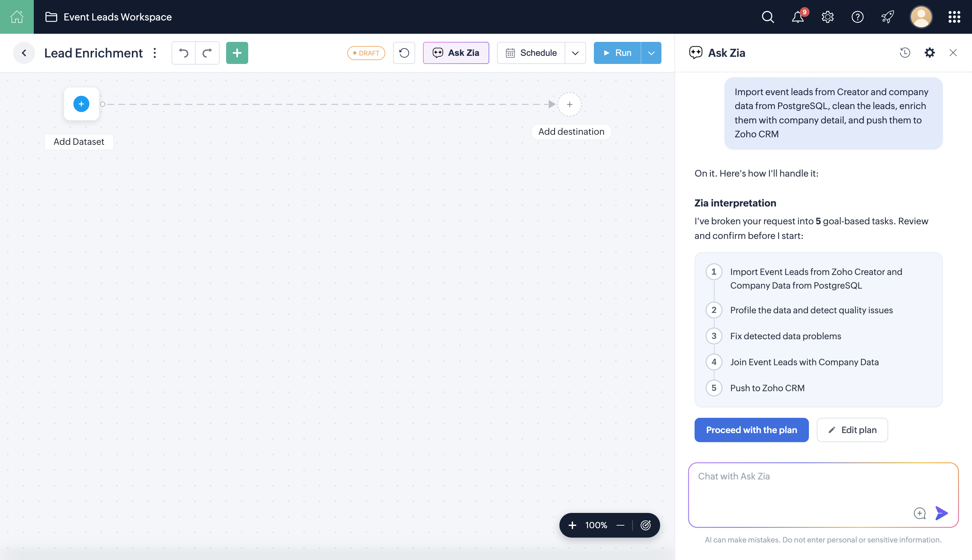
Task: Click the Edit plan button
Action: click(852, 429)
